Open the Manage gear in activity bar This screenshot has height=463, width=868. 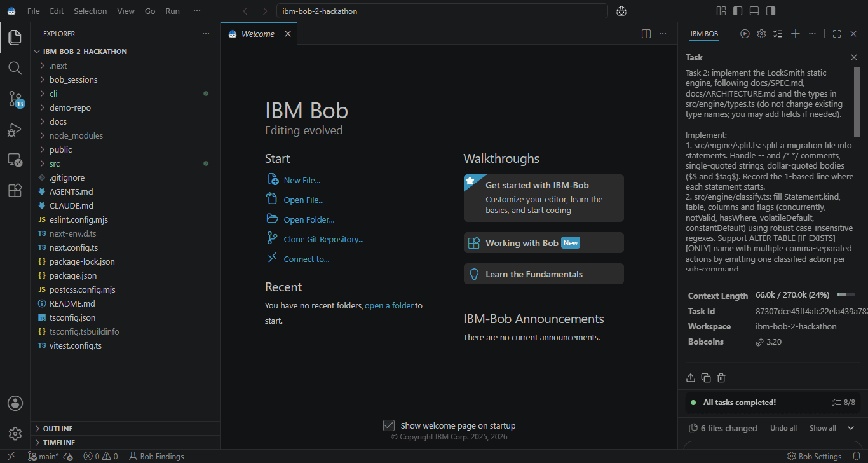tap(15, 434)
